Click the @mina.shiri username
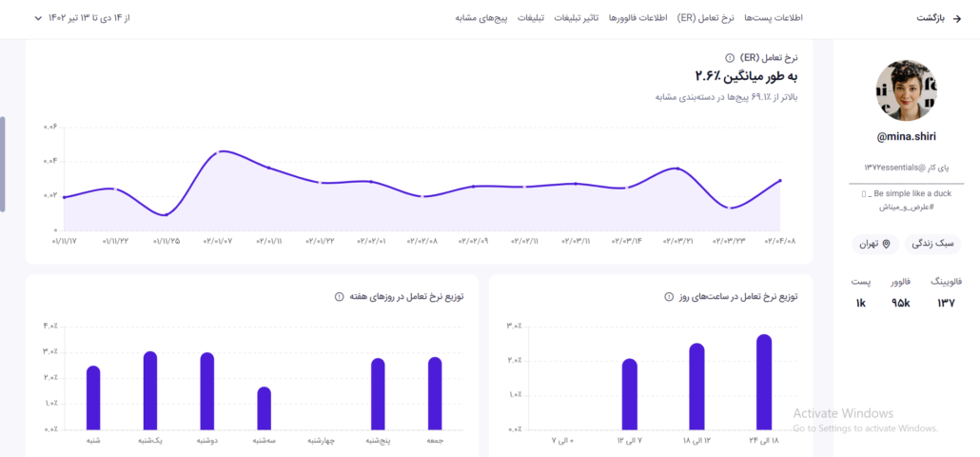The height and width of the screenshot is (457, 980). 906,137
